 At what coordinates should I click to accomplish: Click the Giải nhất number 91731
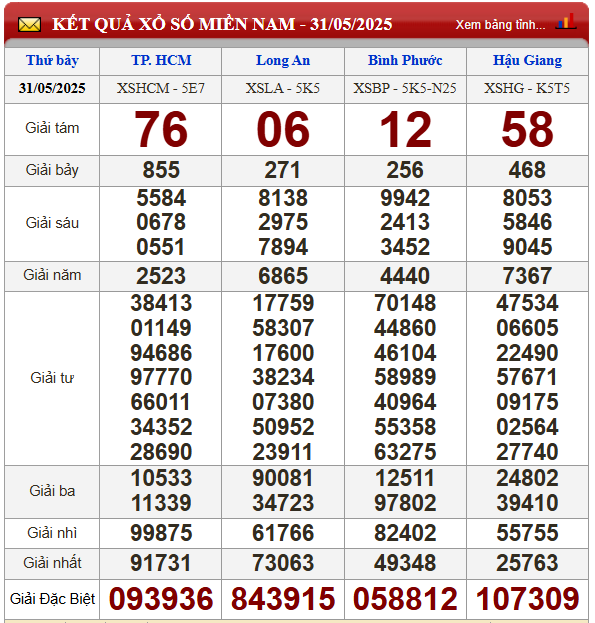(x=161, y=563)
